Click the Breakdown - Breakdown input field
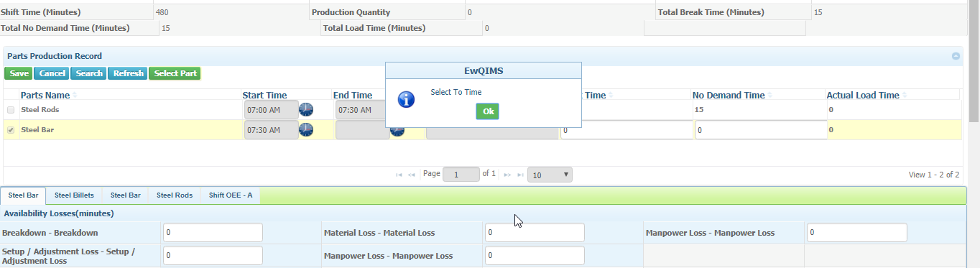 [x=213, y=232]
